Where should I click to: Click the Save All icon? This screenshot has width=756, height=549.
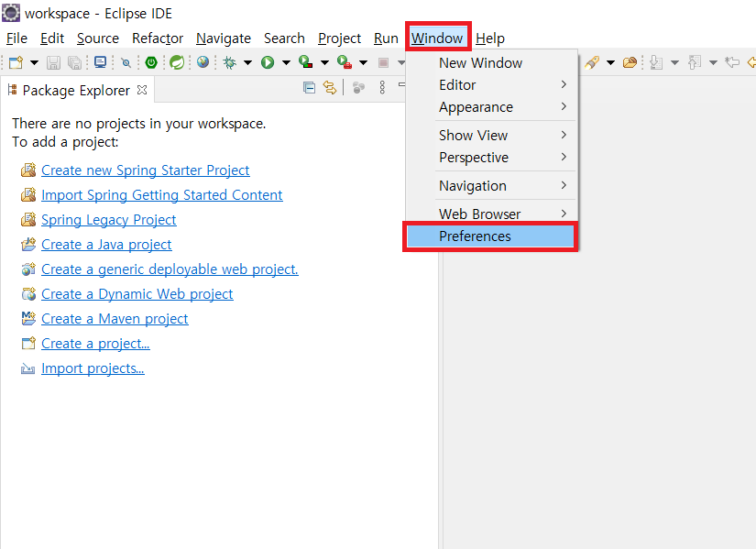[x=74, y=62]
